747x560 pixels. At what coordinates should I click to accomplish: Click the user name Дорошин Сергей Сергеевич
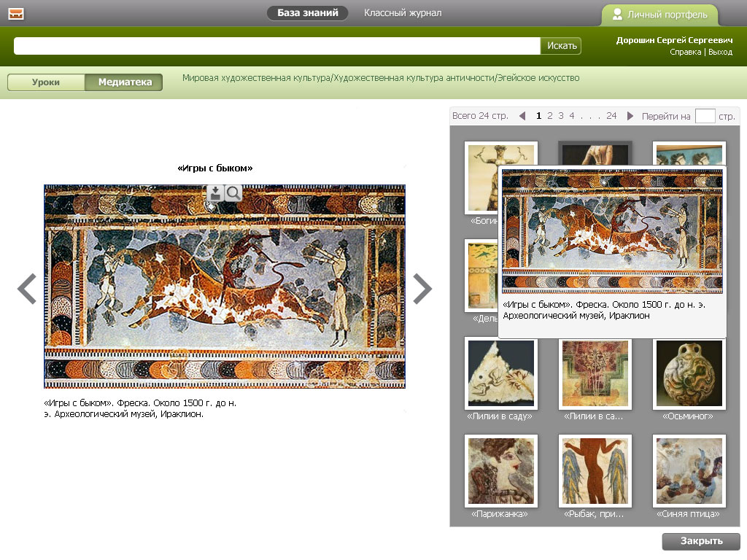(674, 40)
